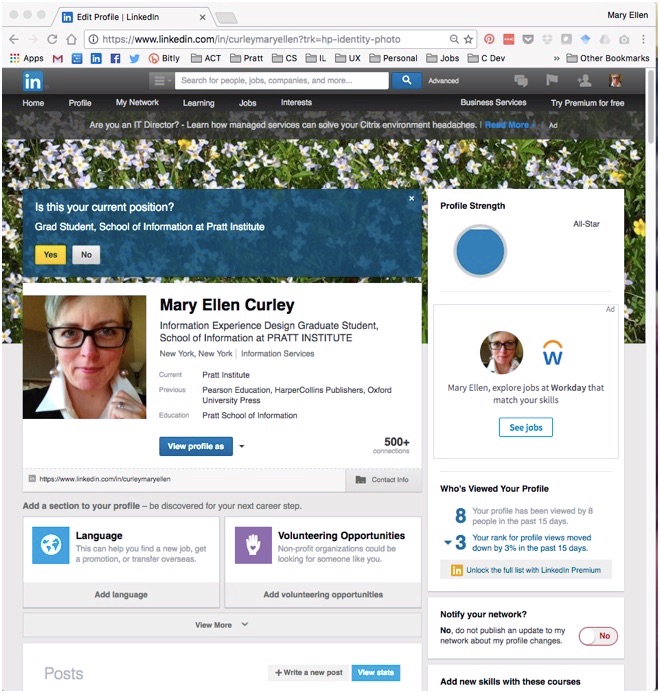
Task: Open Other Bookmarks folder
Action: tap(608, 58)
